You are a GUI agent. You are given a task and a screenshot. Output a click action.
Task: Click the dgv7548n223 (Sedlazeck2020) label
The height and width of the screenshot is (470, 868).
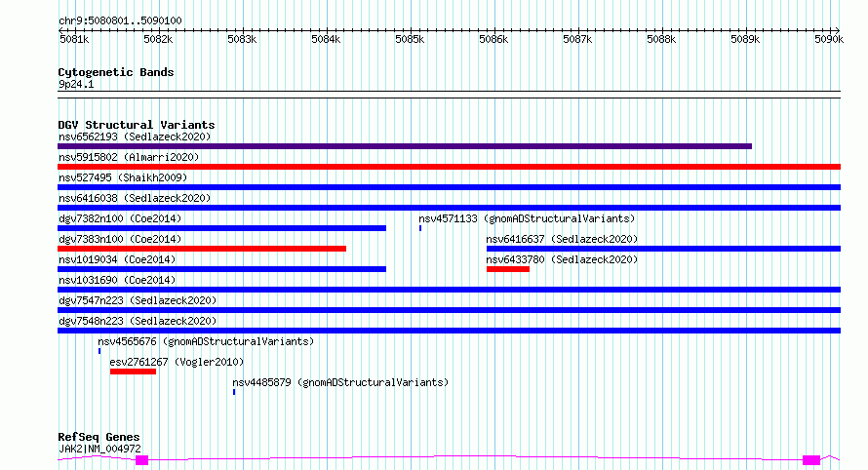click(138, 321)
